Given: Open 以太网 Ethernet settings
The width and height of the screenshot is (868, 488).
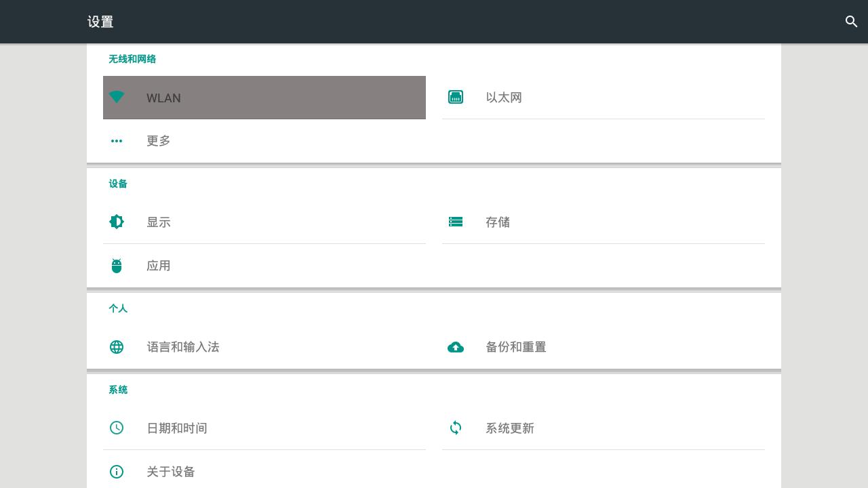Looking at the screenshot, I should [504, 98].
